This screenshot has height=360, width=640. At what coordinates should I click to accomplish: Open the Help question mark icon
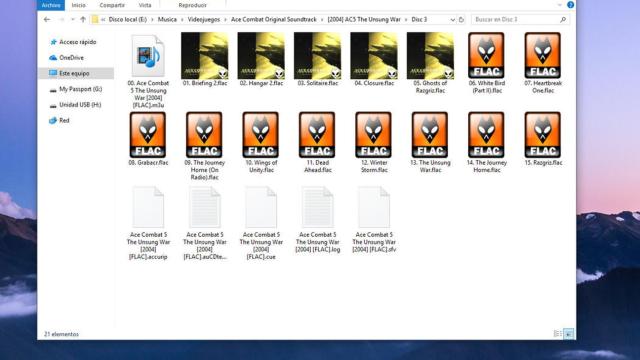pyautogui.click(x=571, y=5)
